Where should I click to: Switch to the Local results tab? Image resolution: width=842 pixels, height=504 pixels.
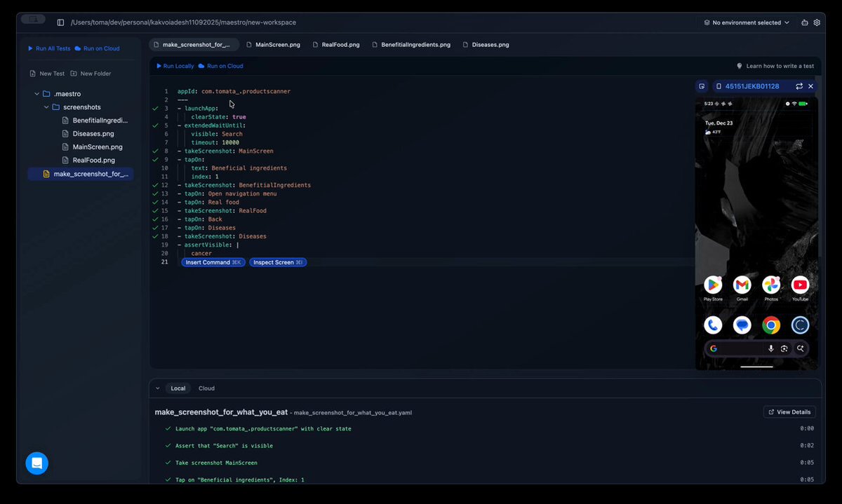click(x=178, y=388)
